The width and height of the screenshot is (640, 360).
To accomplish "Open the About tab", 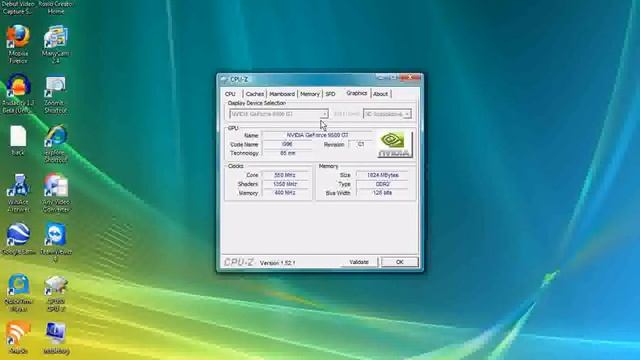I will point(380,94).
